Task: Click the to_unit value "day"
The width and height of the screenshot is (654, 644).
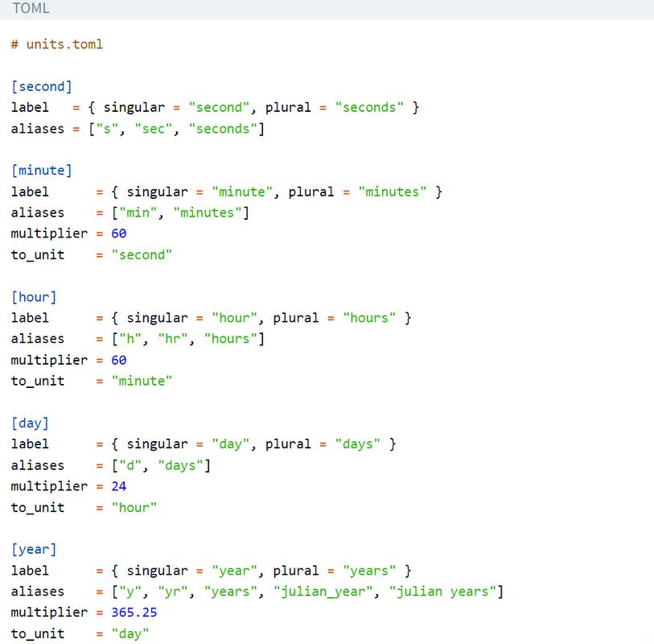Action: click(x=130, y=634)
